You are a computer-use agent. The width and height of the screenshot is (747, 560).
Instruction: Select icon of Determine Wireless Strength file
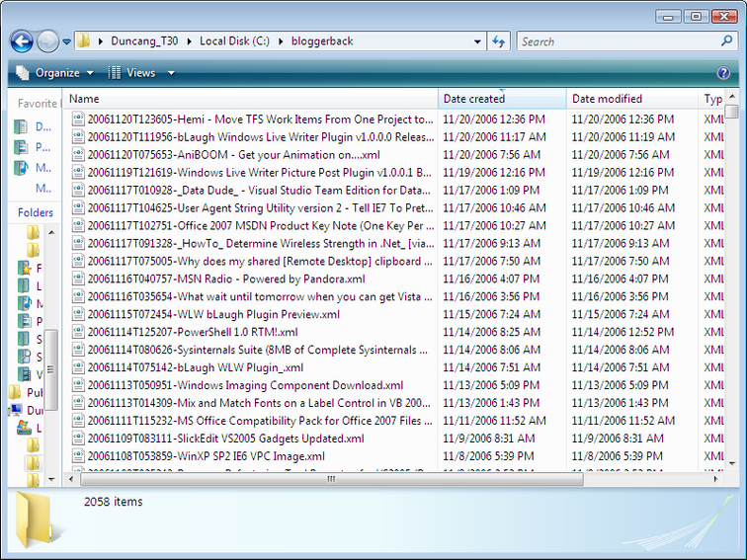point(78,243)
